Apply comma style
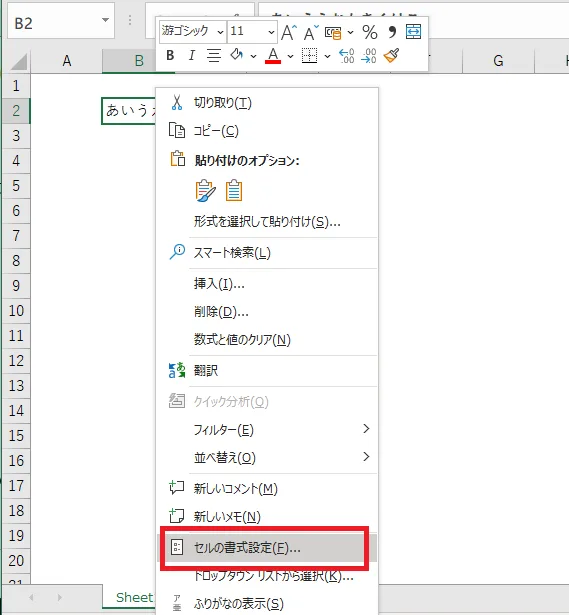569x615 pixels. pos(392,32)
